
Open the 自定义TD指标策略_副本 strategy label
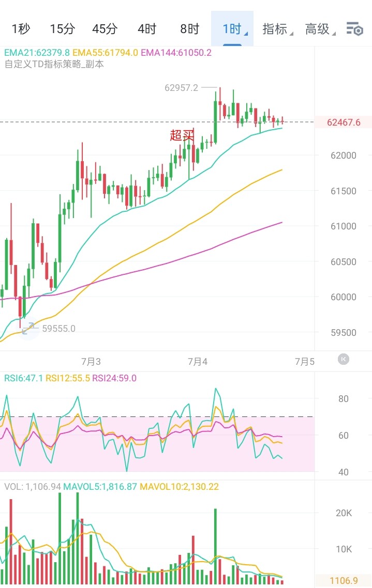pyautogui.click(x=54, y=64)
